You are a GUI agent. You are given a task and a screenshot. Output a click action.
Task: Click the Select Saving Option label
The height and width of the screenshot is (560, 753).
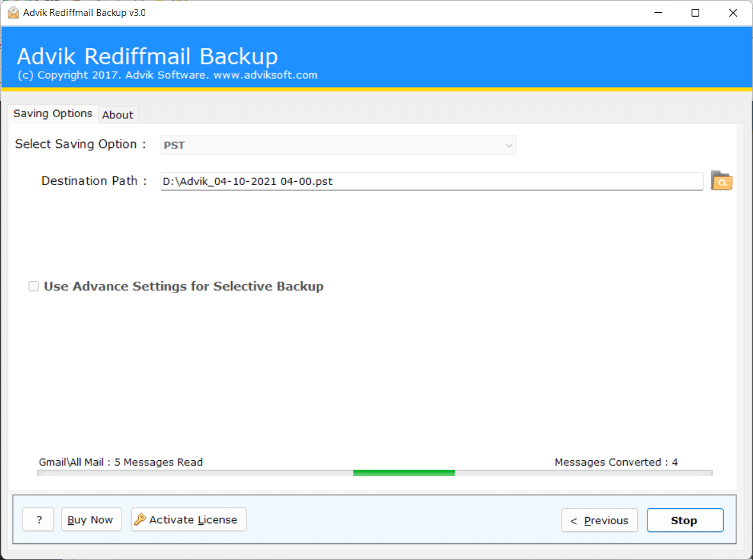[80, 144]
